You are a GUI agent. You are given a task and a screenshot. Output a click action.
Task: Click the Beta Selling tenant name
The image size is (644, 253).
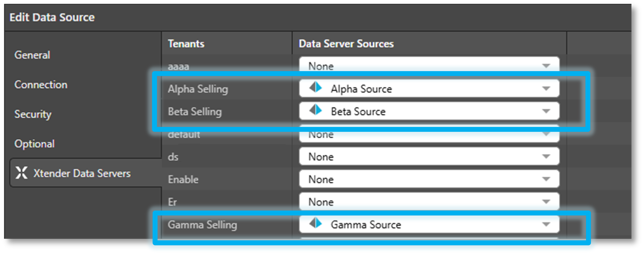[x=195, y=112]
